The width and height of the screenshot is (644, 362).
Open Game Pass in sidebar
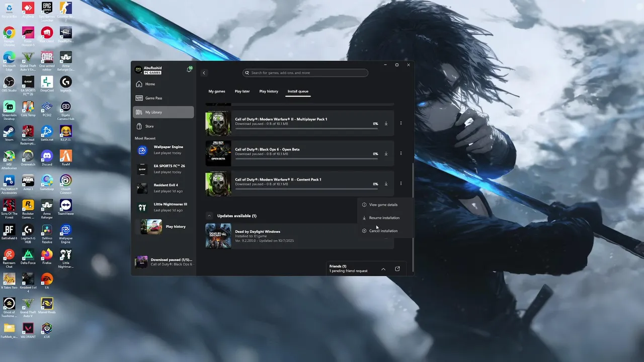pos(163,98)
